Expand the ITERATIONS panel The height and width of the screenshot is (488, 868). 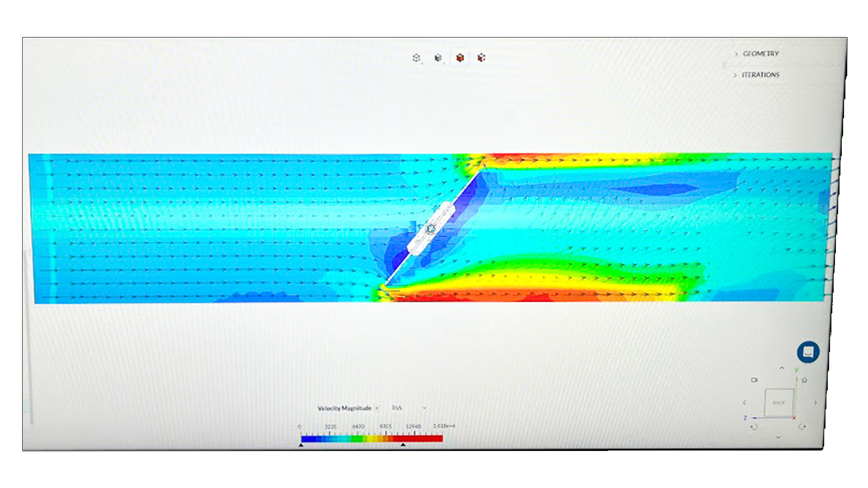[x=760, y=75]
